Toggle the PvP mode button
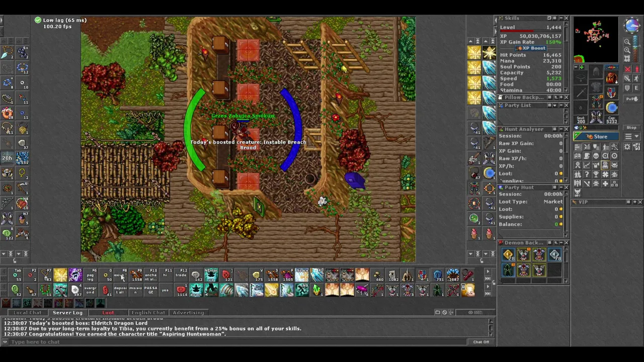The height and width of the screenshot is (362, 644). [631, 99]
